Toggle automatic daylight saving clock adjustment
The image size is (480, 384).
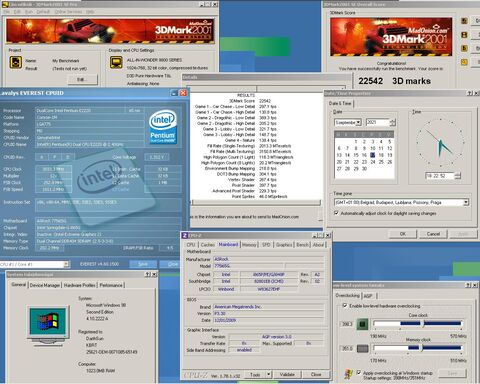pos(336,213)
